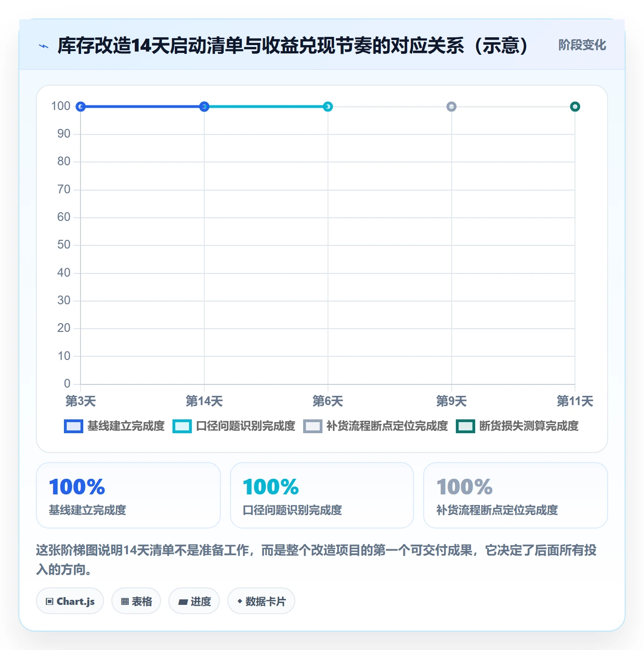This screenshot has width=644, height=650.
Task: Open the 100% 补货流程断点定位完成度 data card
Action: tap(516, 495)
